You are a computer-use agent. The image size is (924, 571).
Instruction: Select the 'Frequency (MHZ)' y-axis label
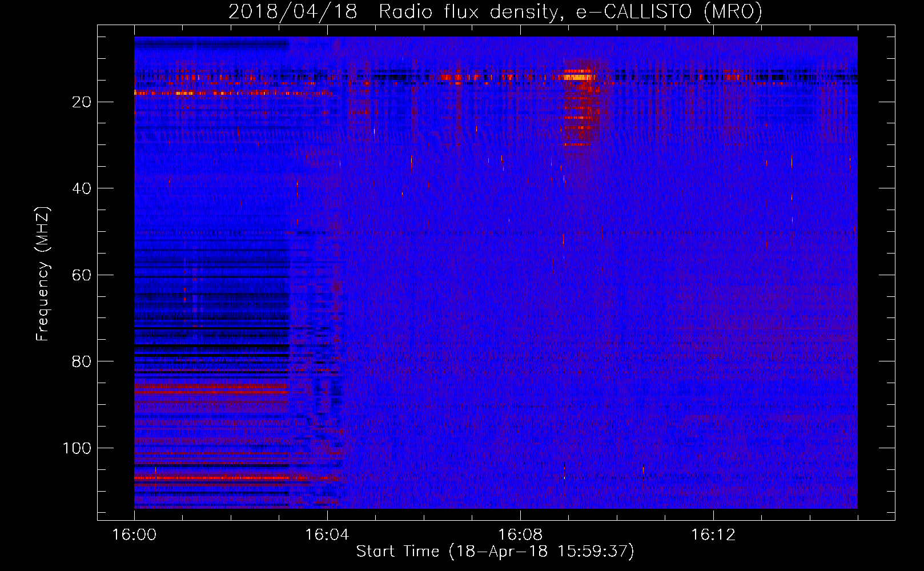tap(43, 274)
